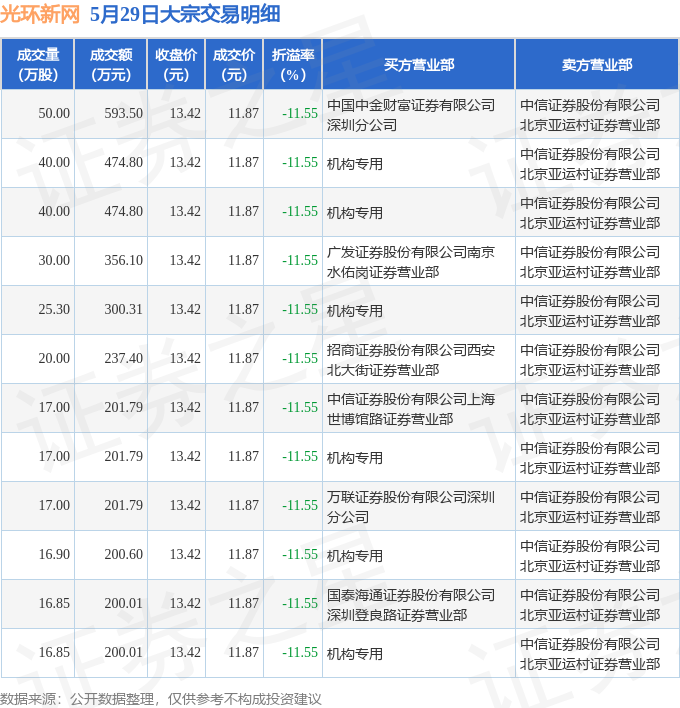680x708 pixels.
Task: Select the 成交额(万元) column header
Action: (111, 65)
